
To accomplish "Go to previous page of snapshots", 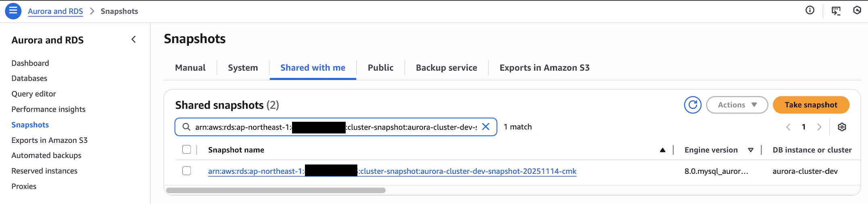I will click(x=788, y=127).
